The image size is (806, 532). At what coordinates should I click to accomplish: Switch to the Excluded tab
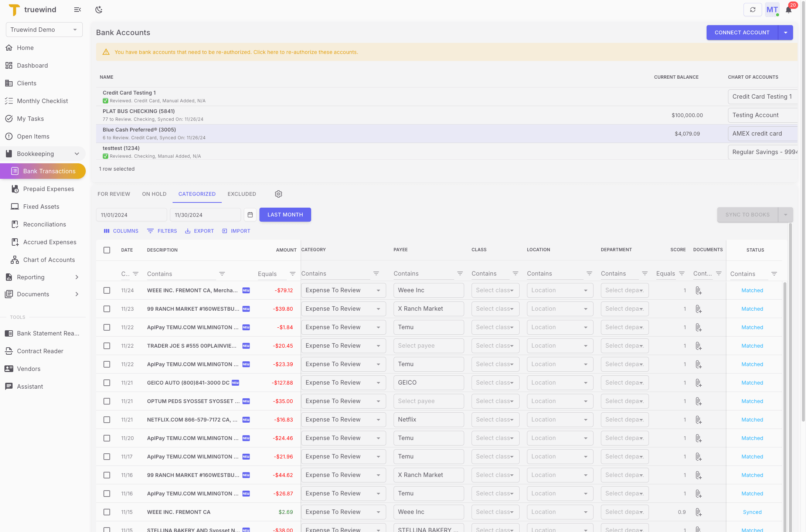(242, 194)
